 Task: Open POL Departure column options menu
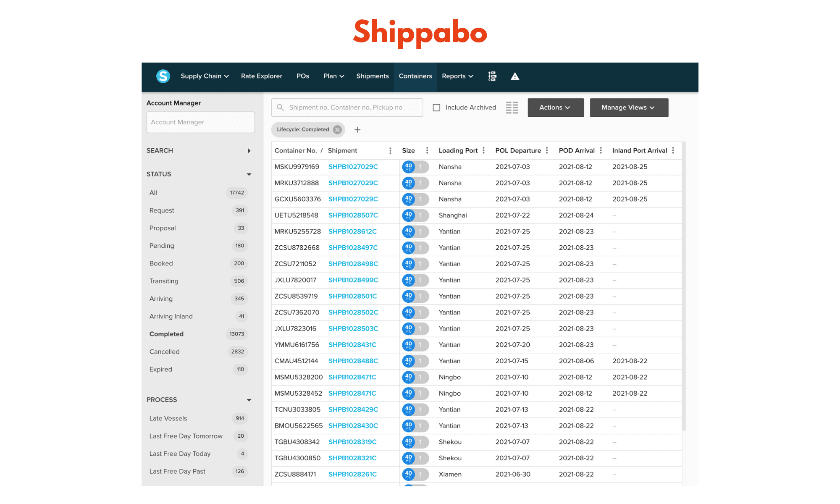[x=547, y=150]
